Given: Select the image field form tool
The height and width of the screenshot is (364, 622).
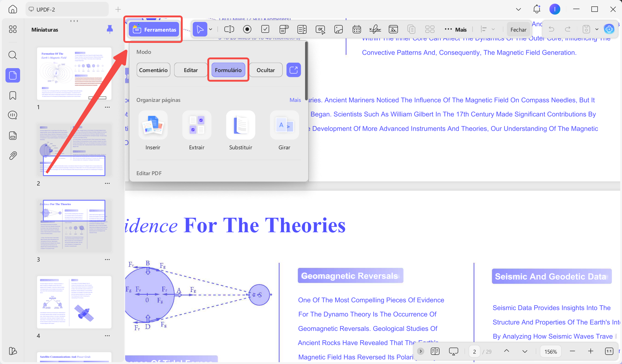Looking at the screenshot, I should click(339, 29).
